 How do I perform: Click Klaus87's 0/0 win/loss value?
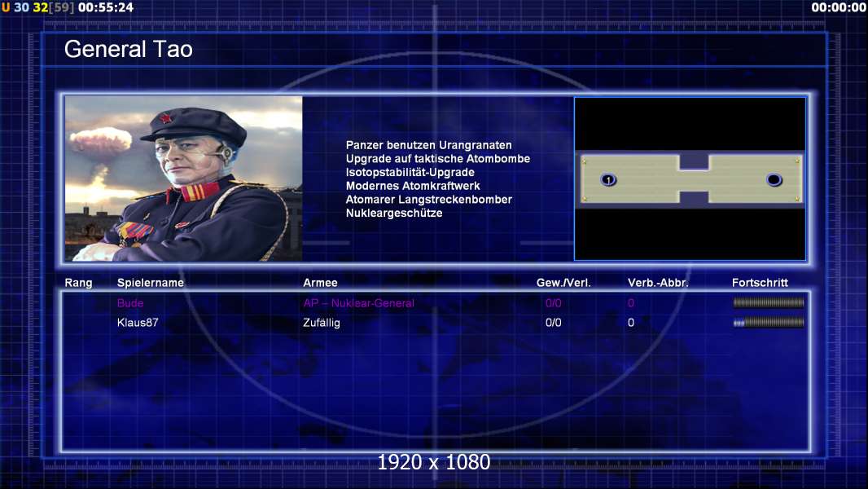[553, 322]
